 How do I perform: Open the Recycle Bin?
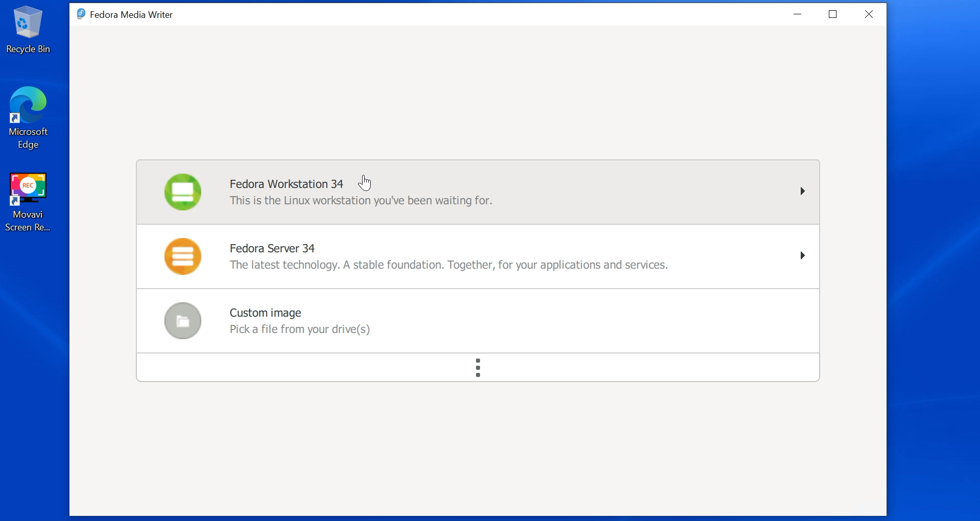28,23
